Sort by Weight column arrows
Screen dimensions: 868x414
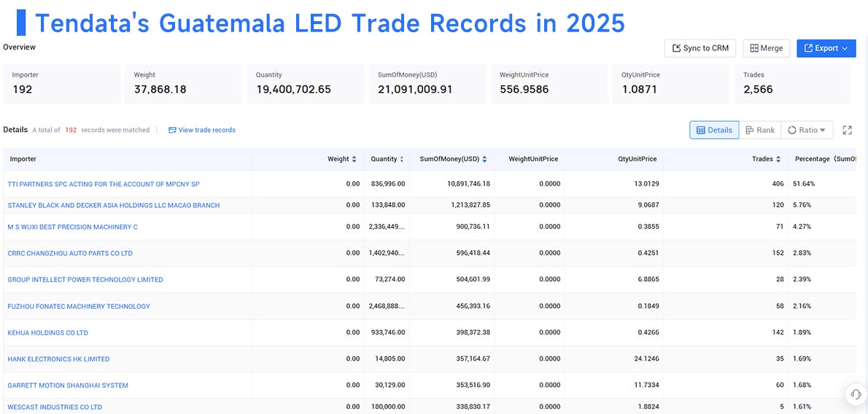point(354,159)
